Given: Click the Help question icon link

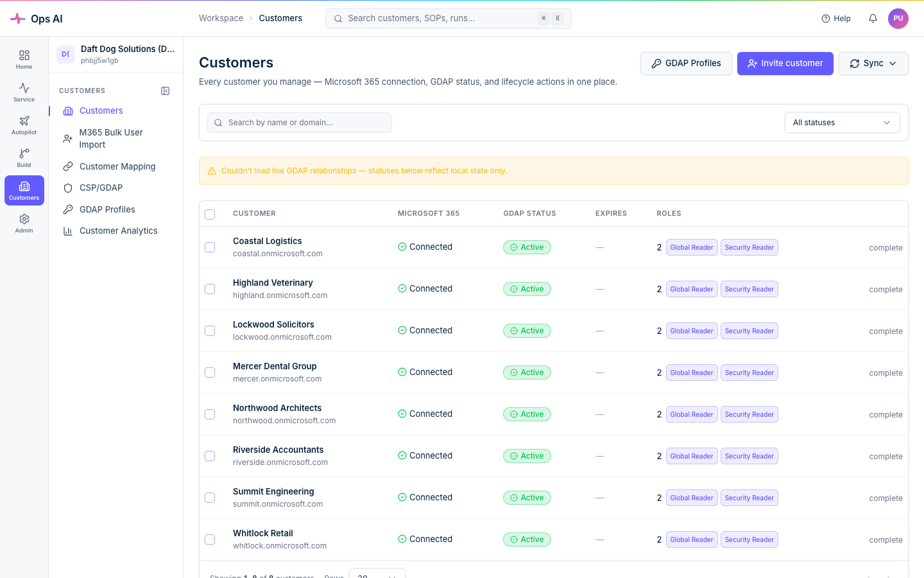Looking at the screenshot, I should (x=836, y=19).
